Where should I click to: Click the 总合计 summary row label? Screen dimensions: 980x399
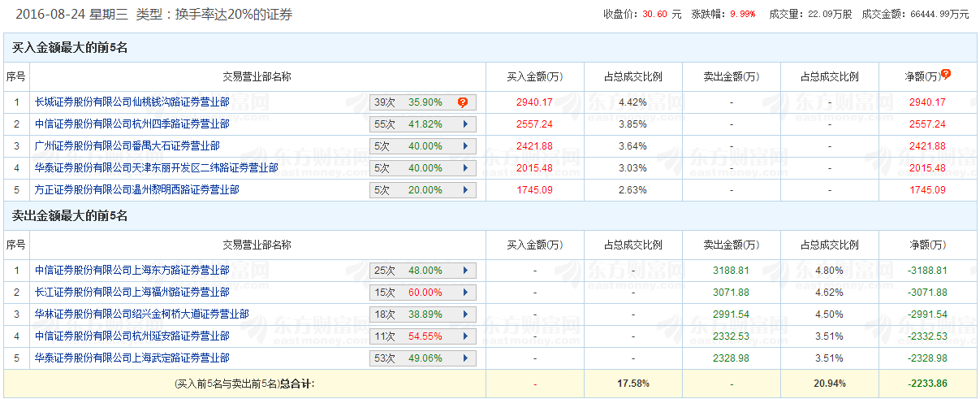(x=244, y=384)
